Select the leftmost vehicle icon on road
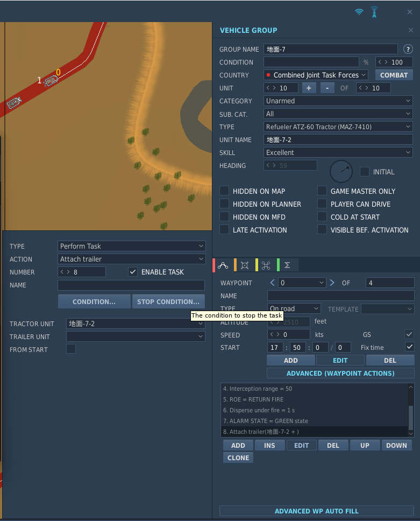The width and height of the screenshot is (420, 521). coord(14,103)
